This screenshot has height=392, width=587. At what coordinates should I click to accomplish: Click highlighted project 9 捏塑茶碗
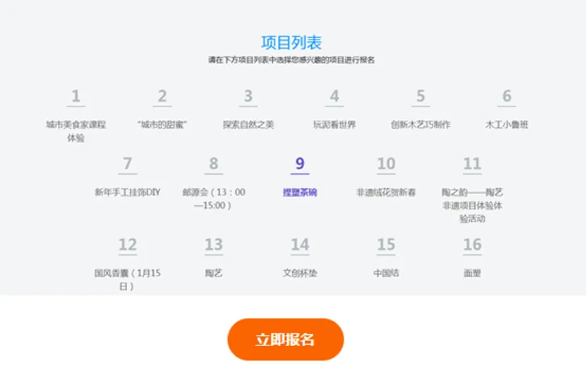click(x=300, y=176)
